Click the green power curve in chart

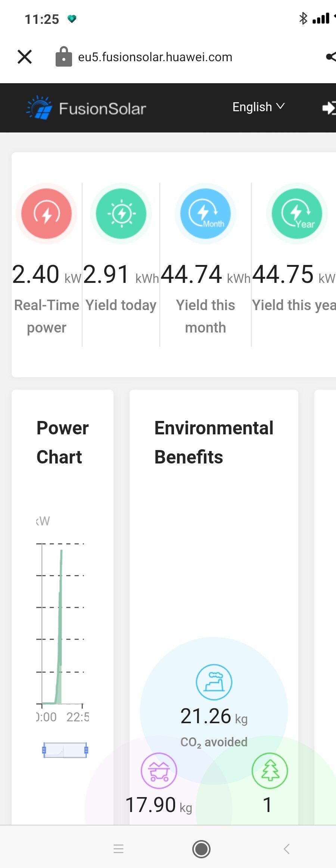click(x=59, y=627)
